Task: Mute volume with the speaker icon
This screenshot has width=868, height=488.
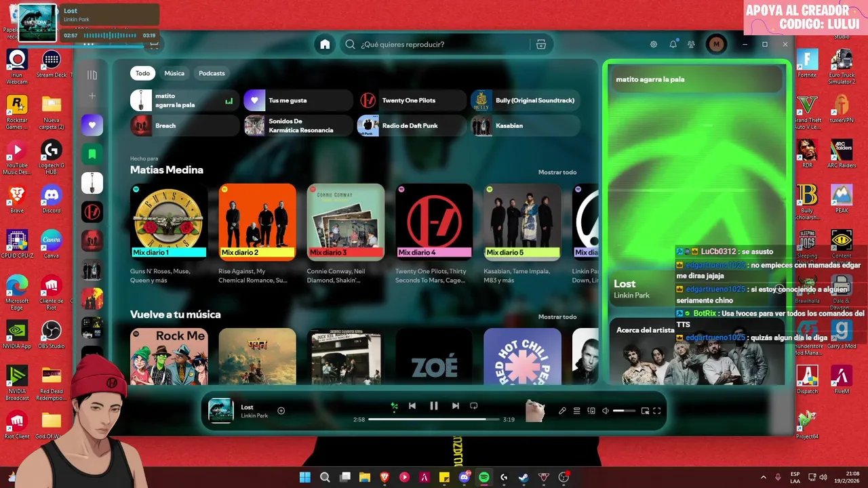Action: (x=606, y=411)
